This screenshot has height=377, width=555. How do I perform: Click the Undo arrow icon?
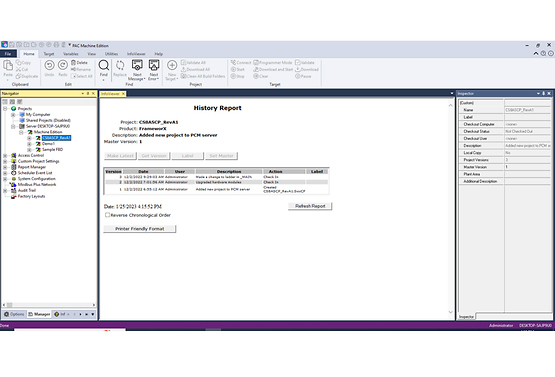49,65
